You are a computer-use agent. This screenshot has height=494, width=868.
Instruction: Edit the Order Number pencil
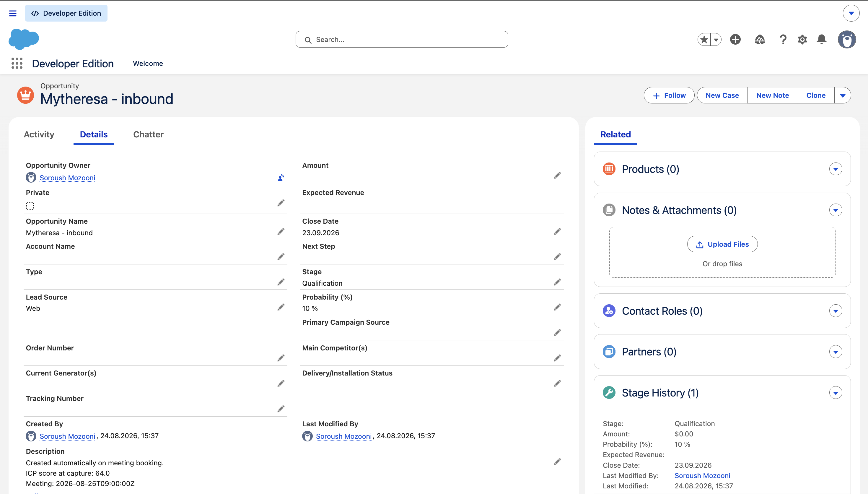pos(281,358)
